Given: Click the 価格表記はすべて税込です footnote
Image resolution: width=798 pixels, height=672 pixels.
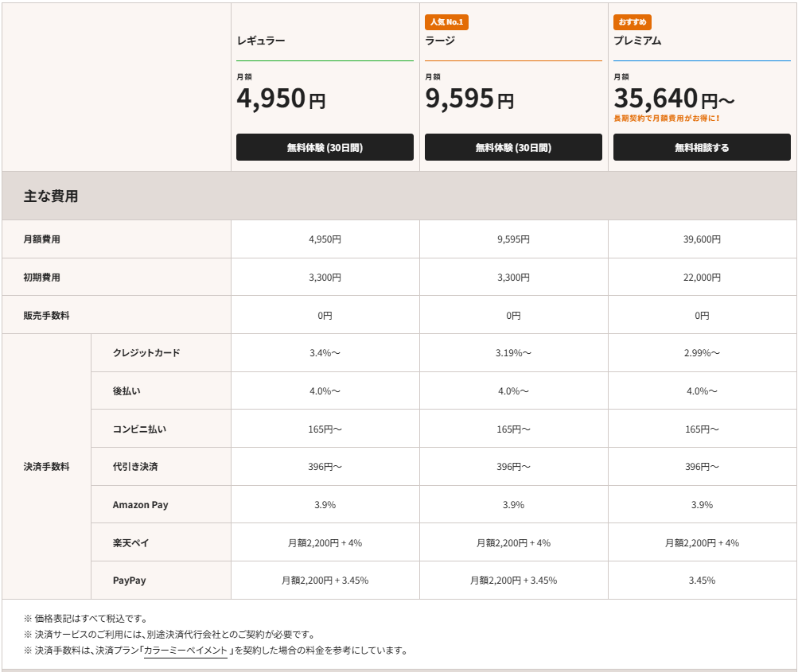Looking at the screenshot, I should click(87, 619).
